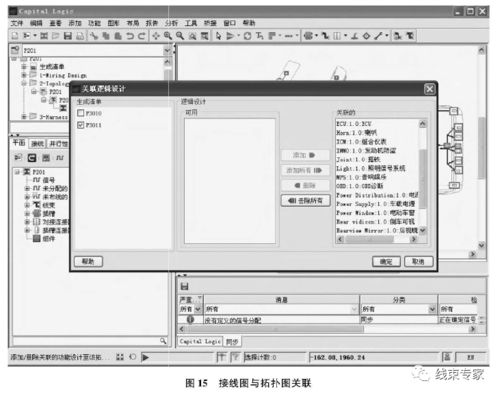The width and height of the screenshot is (500, 396).
Task: Click the 确定 button in the dialog
Action: (x=386, y=261)
